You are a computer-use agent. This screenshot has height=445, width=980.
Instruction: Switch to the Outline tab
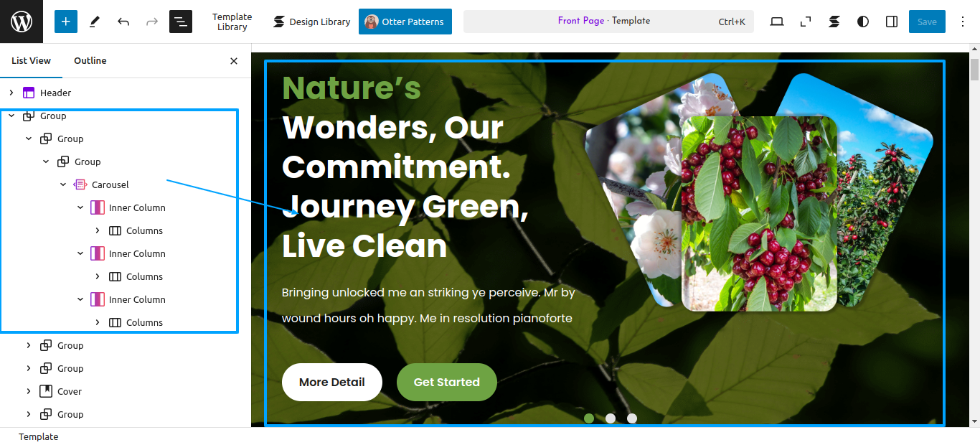90,61
